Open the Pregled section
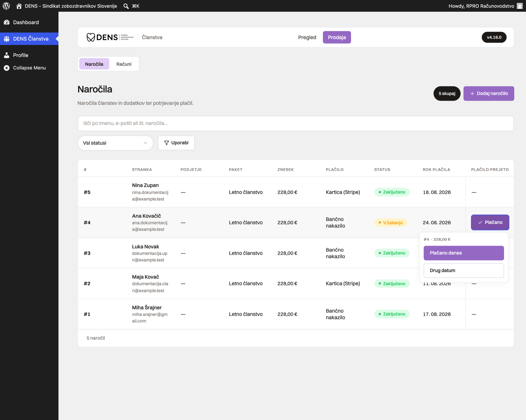Screen dimensions: 526x420 coord(307,37)
